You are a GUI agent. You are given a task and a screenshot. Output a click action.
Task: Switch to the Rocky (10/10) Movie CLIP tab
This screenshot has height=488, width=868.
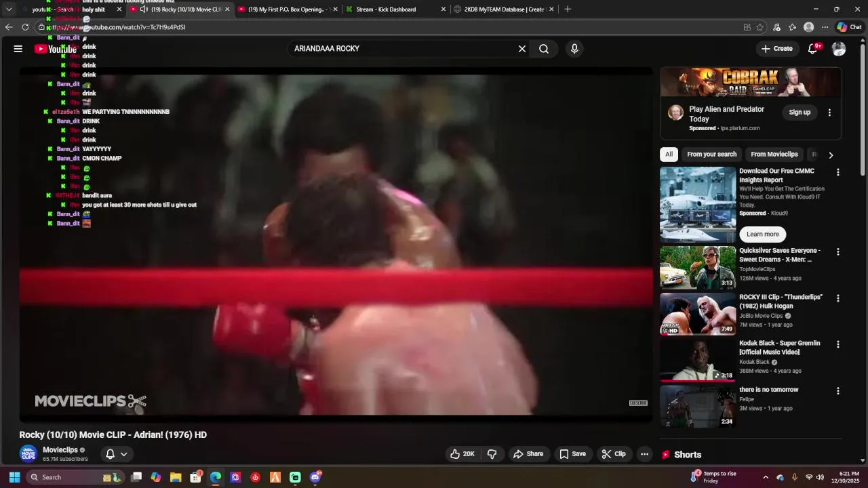(x=180, y=9)
